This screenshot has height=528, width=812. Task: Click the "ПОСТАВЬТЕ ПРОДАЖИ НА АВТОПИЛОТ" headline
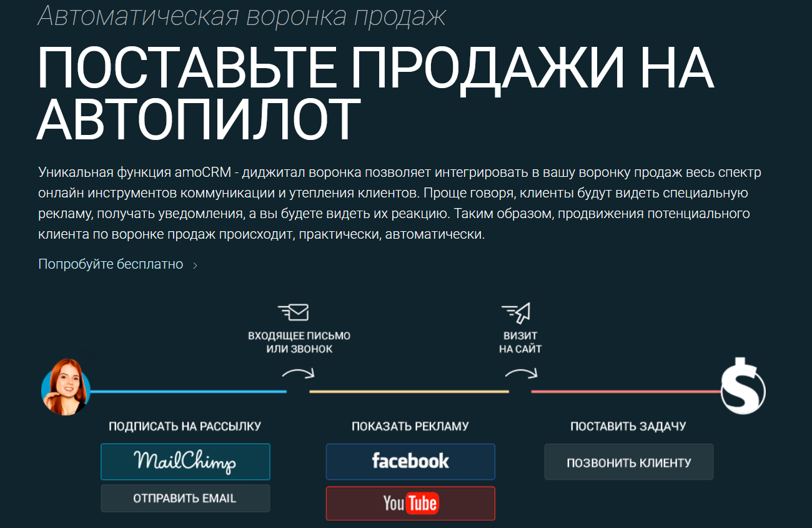[x=375, y=94]
